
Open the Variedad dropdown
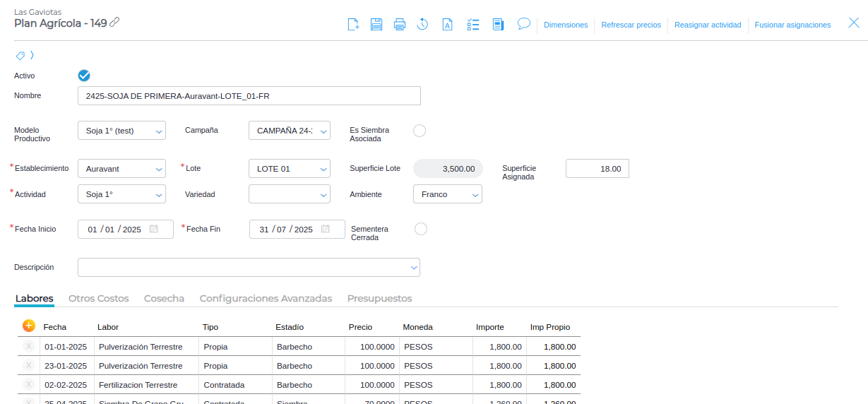289,194
